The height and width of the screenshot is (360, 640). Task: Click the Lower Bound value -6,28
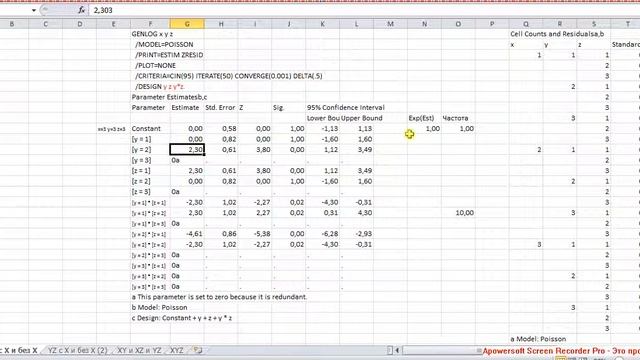329,234
